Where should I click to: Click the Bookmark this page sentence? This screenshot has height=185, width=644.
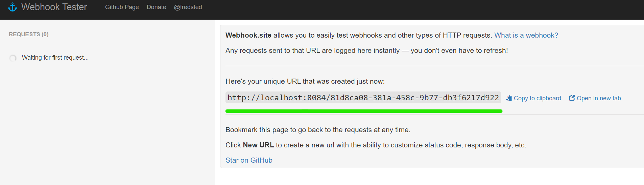pos(318,130)
